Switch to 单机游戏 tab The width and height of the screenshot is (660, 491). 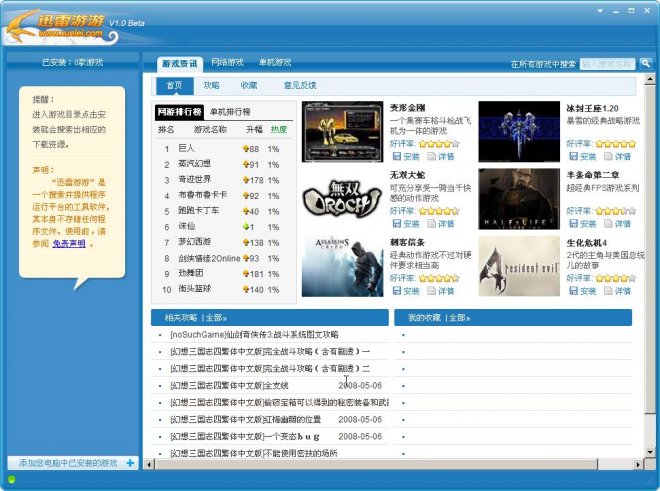coord(275,62)
